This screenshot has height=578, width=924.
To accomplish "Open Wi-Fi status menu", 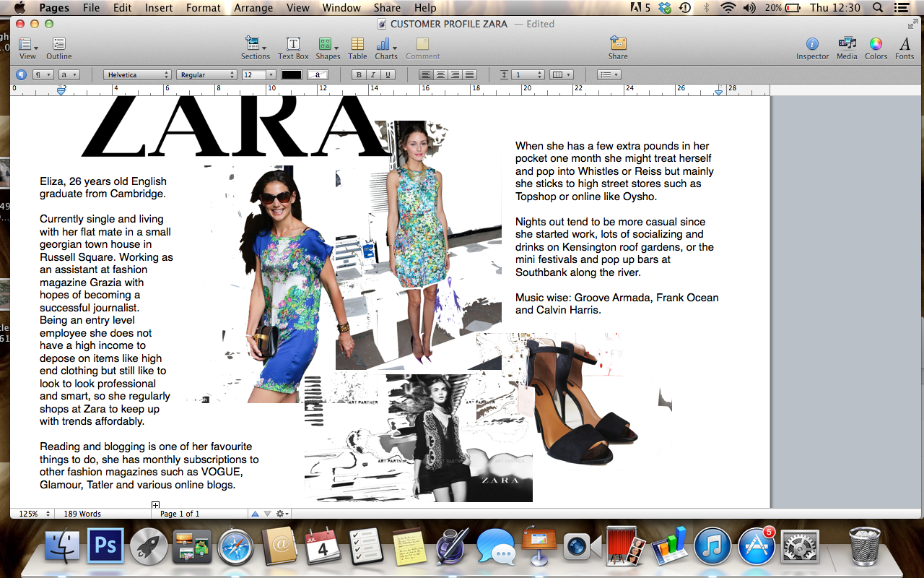I will click(728, 8).
